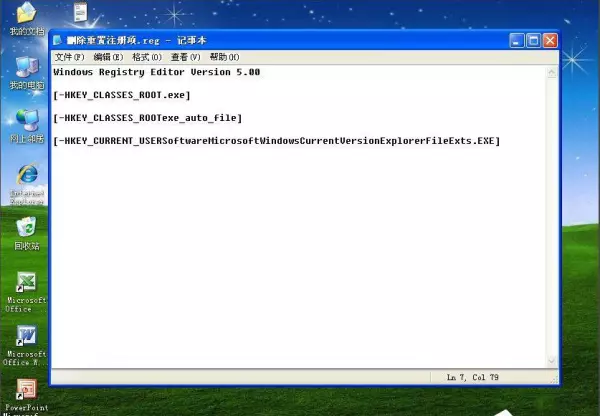Viewport: 600px width, 416px height.
Task: Open the 编辑(E) menu
Action: tap(108, 57)
